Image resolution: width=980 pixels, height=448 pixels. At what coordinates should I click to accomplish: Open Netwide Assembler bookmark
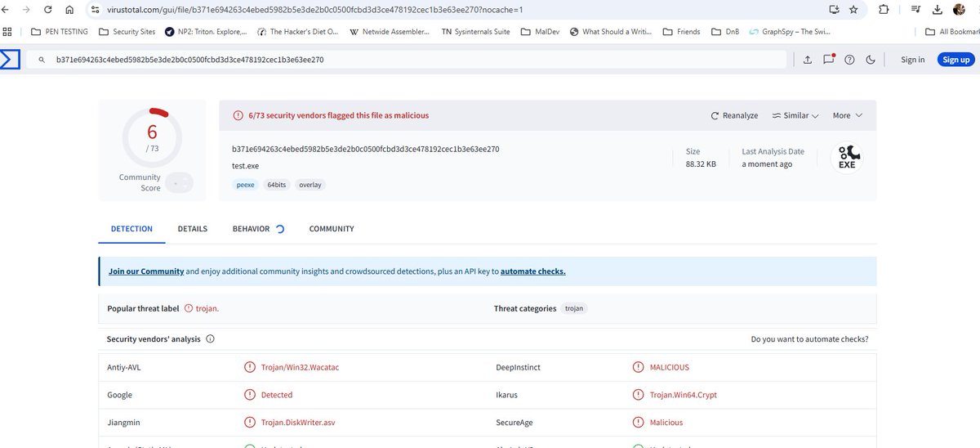391,32
